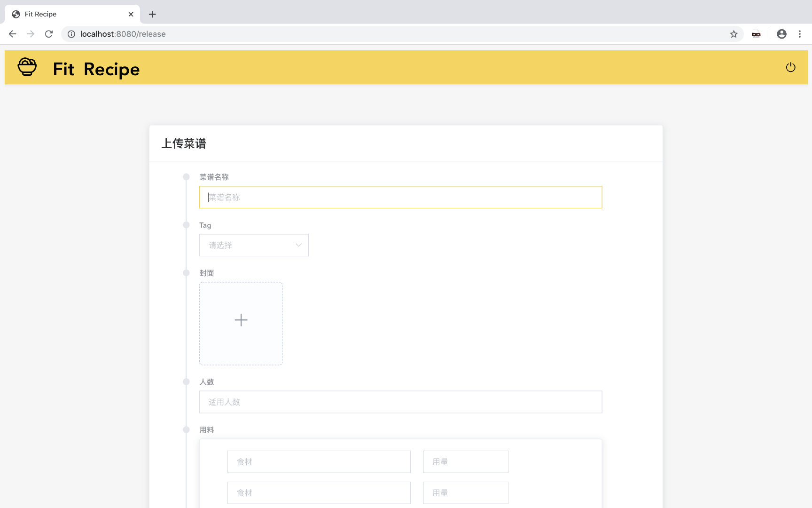Click the second row 用量 amount field
812x508 pixels.
pyautogui.click(x=466, y=493)
